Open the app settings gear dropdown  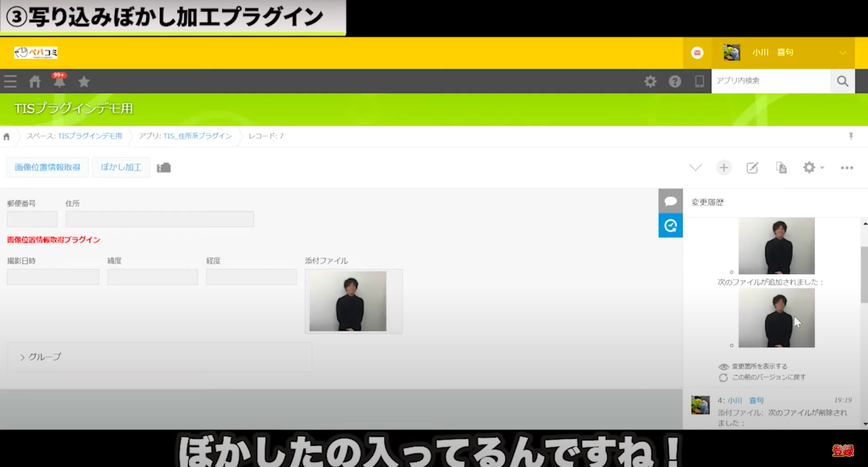coord(813,168)
